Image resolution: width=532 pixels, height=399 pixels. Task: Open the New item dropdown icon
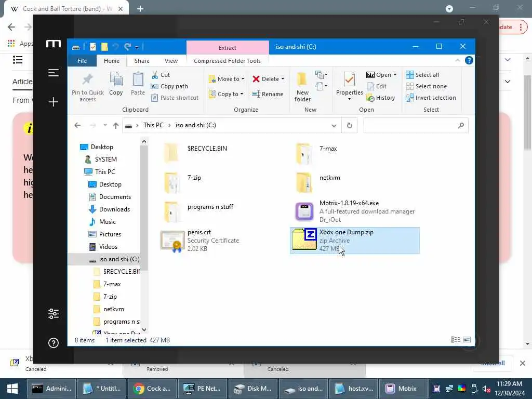(x=321, y=74)
